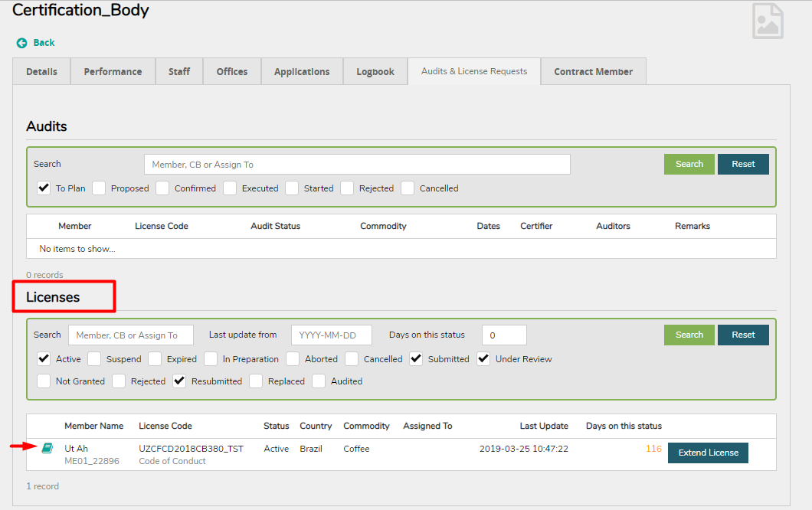Click the green back arrow icon
Screen dimensions: 812x510
click(21, 43)
